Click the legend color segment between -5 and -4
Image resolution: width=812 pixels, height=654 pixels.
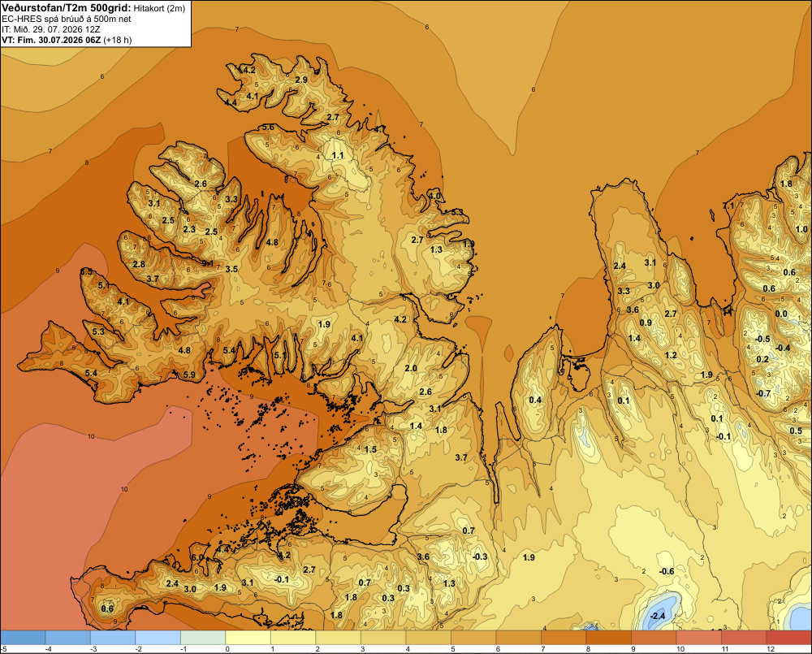[23, 638]
